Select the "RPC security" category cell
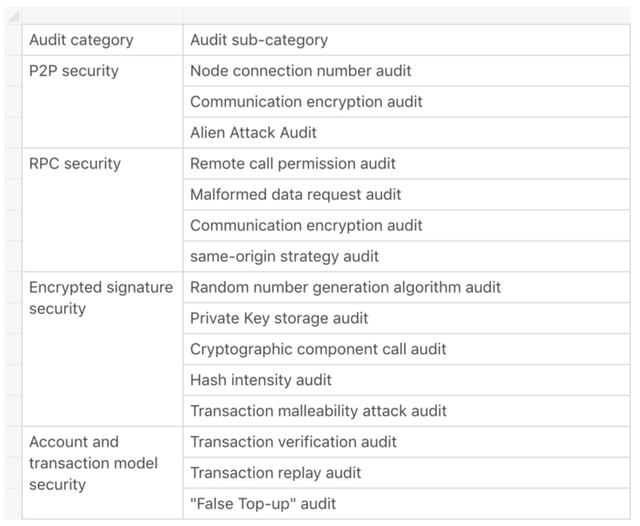 tap(102, 210)
